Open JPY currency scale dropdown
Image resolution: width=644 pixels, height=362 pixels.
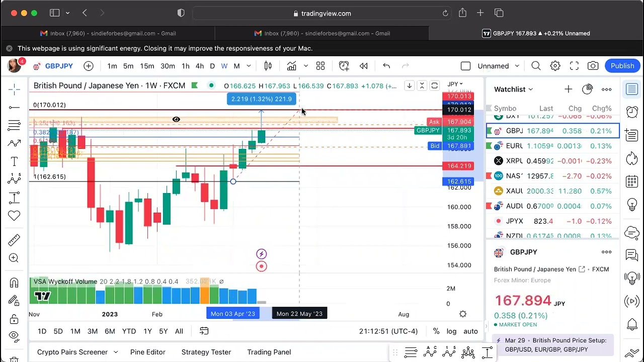(x=455, y=84)
